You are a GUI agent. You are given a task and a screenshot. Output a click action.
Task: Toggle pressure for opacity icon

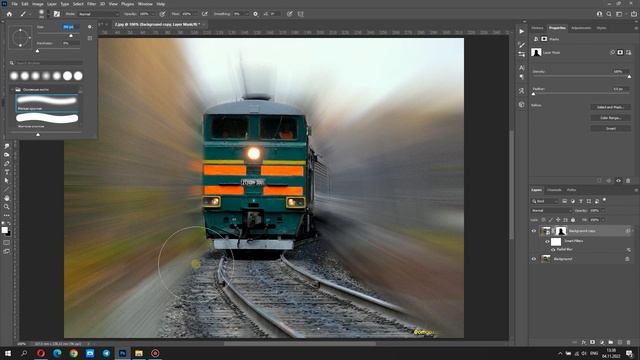(x=162, y=14)
